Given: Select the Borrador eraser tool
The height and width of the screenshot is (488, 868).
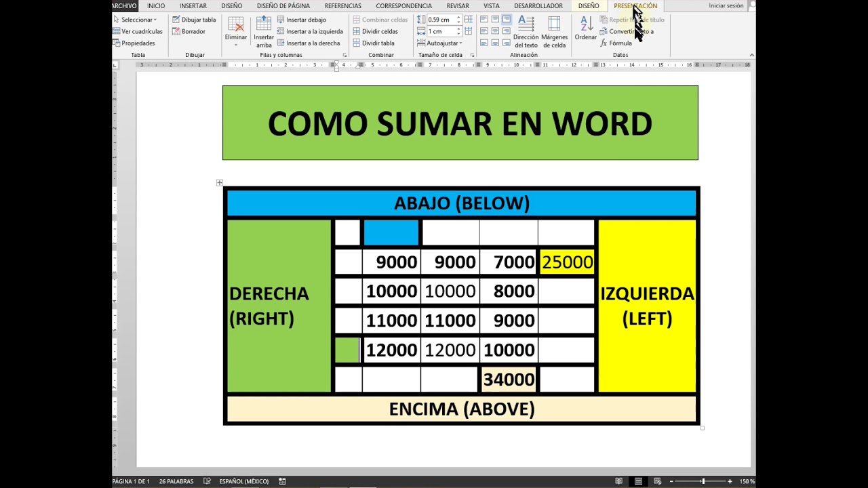Looking at the screenshot, I should pos(189,31).
